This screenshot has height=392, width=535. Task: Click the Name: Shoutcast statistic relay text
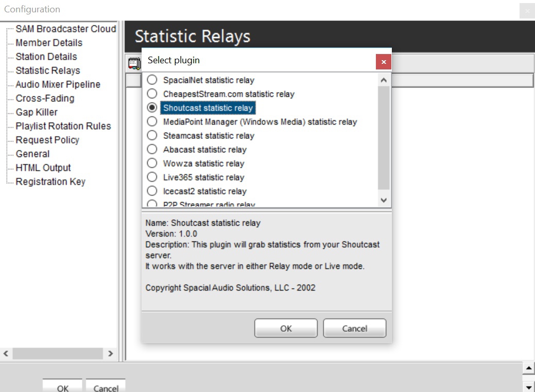pos(203,223)
